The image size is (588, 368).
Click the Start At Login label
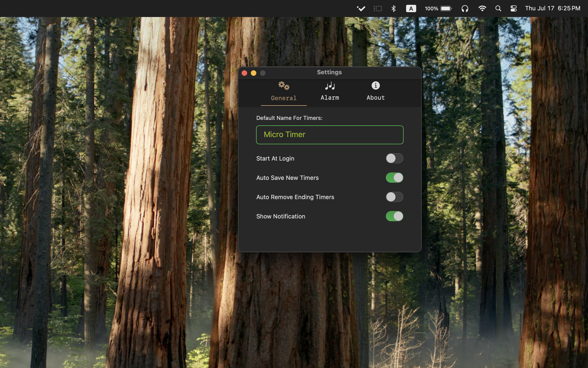[275, 158]
